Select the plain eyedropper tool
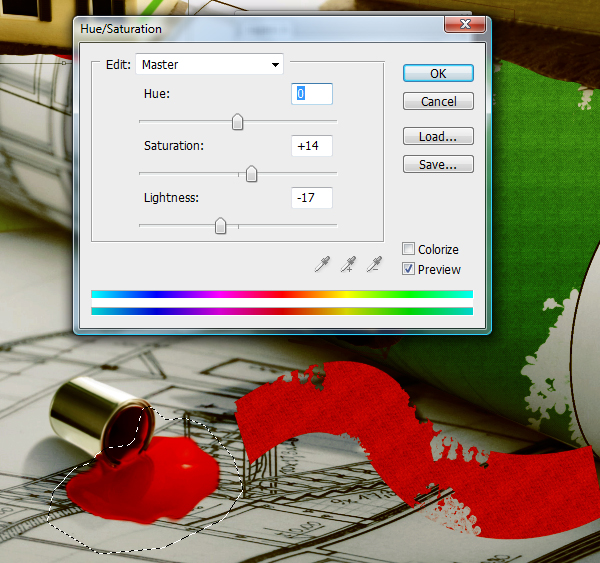Screen dimensions: 600x563 coord(322,264)
